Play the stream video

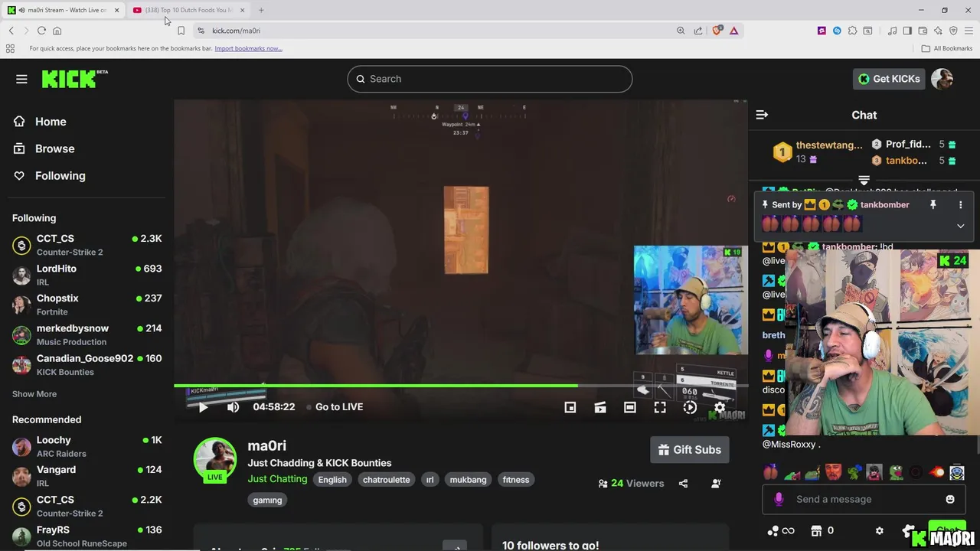coord(203,407)
